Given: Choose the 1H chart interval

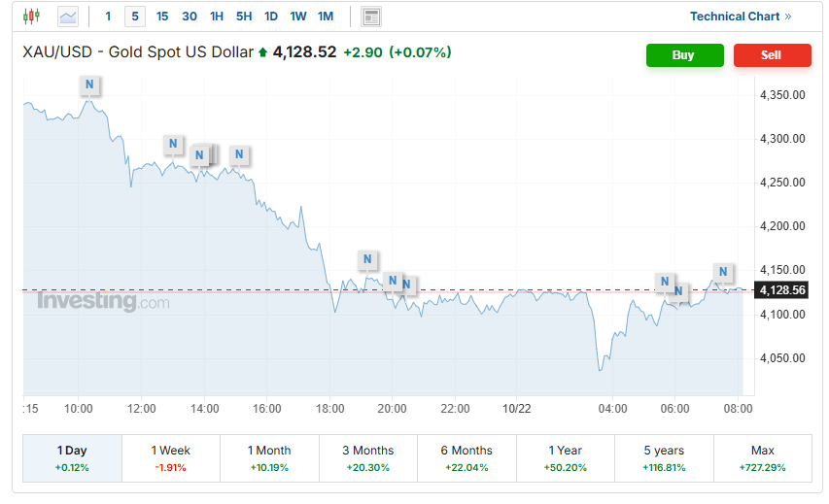Looking at the screenshot, I should pos(216,17).
